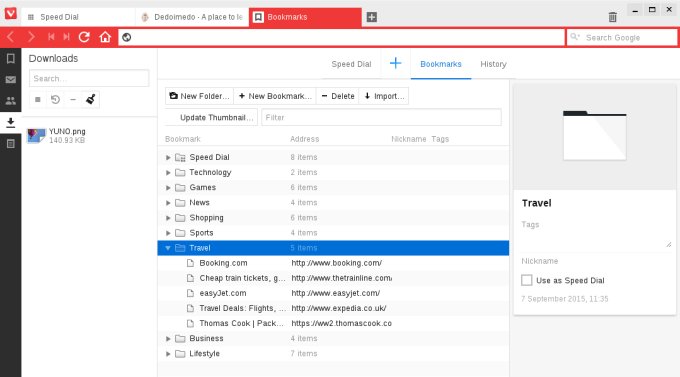Open the History start page section
This screenshot has width=680, height=377.
tap(493, 64)
